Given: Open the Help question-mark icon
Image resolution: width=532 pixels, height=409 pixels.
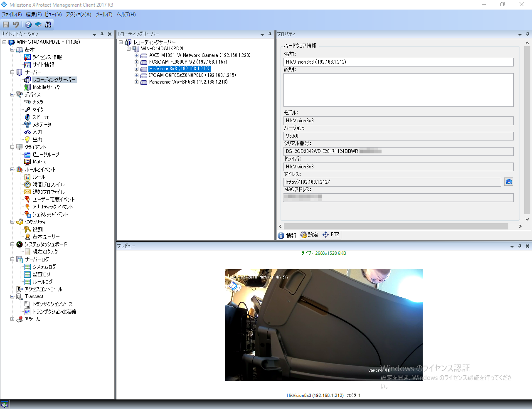Looking at the screenshot, I should click(28, 25).
